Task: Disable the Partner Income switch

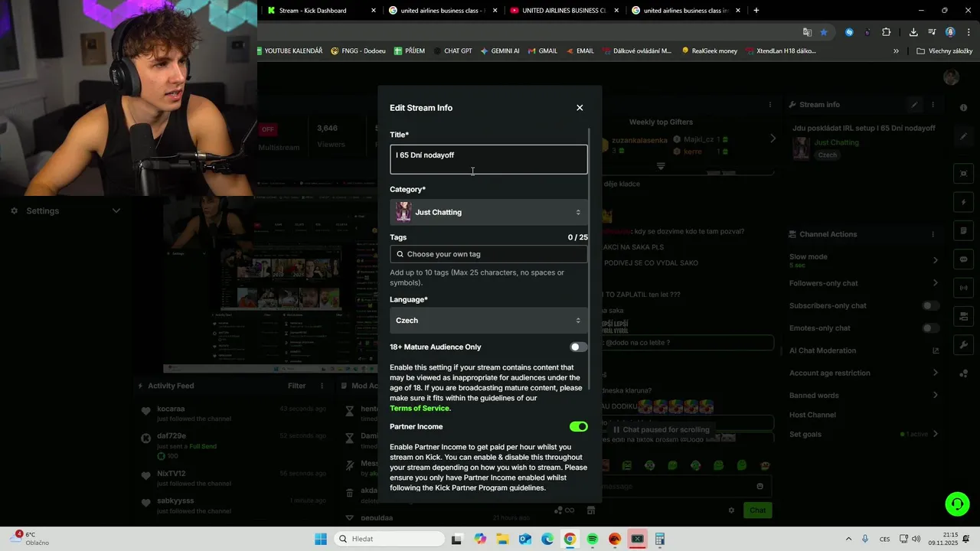Action: coord(579,427)
